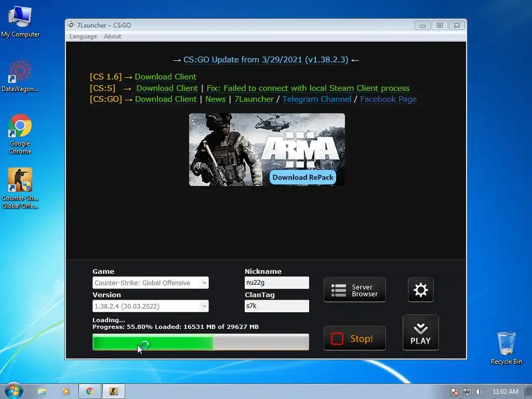Open the Language menu

click(x=83, y=36)
